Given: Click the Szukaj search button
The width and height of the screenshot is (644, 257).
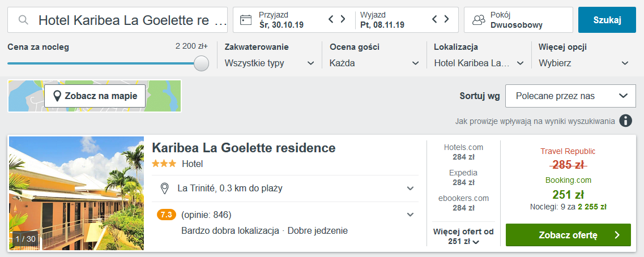Looking at the screenshot, I should (x=607, y=20).
